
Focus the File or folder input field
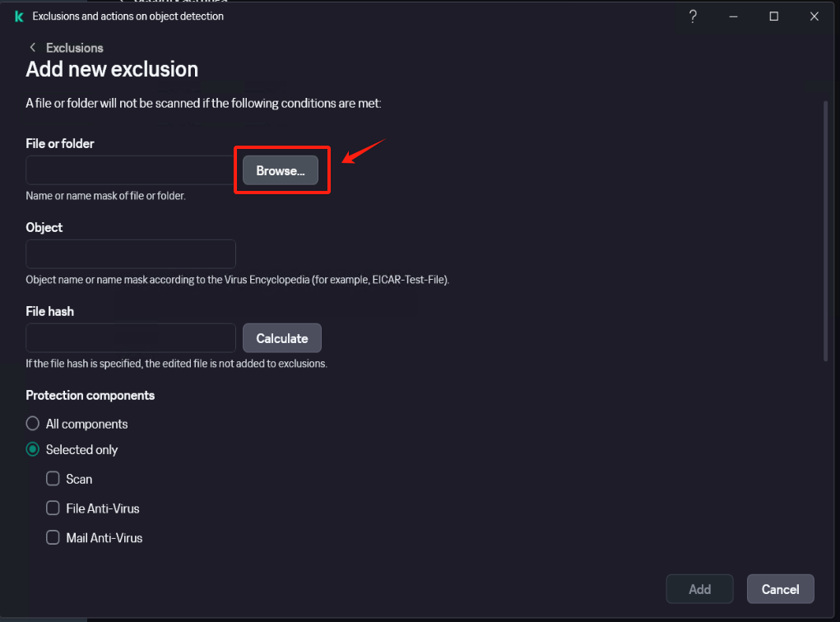tap(130, 170)
